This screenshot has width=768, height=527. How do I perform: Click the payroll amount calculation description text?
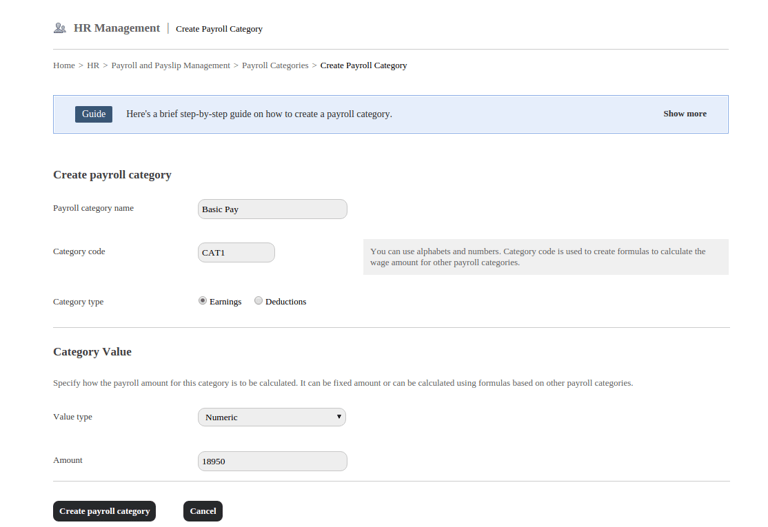[343, 383]
